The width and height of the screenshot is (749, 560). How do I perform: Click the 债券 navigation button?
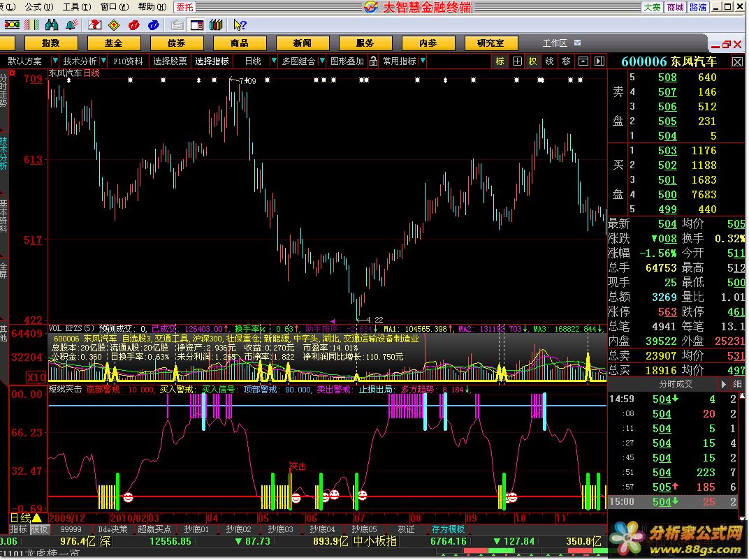point(177,43)
